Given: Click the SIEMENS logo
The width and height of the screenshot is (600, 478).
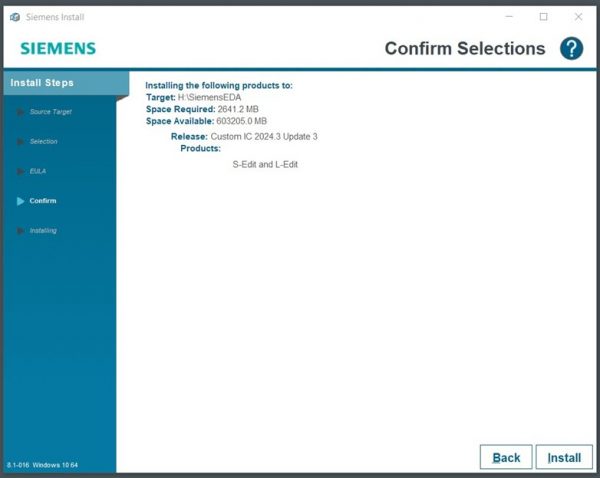Looking at the screenshot, I should [x=58, y=49].
